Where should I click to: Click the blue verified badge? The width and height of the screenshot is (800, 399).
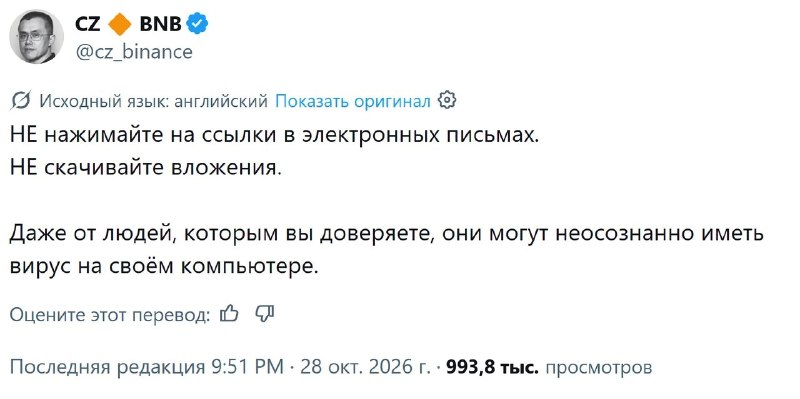pos(197,24)
